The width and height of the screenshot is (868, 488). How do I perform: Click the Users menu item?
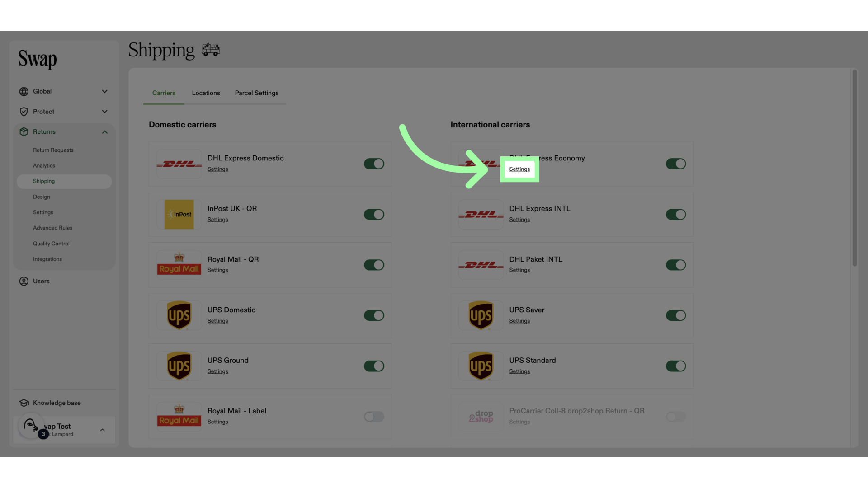(x=41, y=281)
